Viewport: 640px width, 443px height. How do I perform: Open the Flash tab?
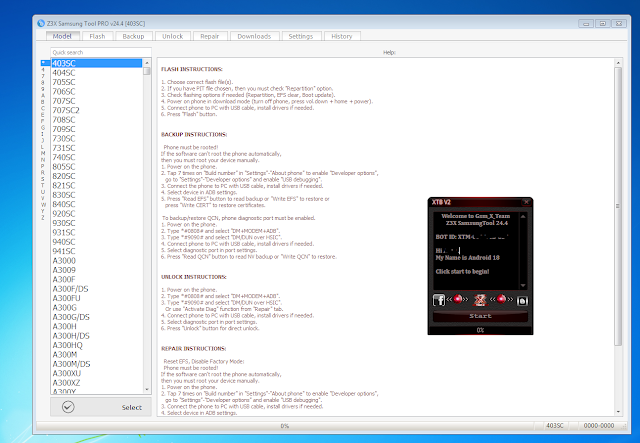[97, 36]
